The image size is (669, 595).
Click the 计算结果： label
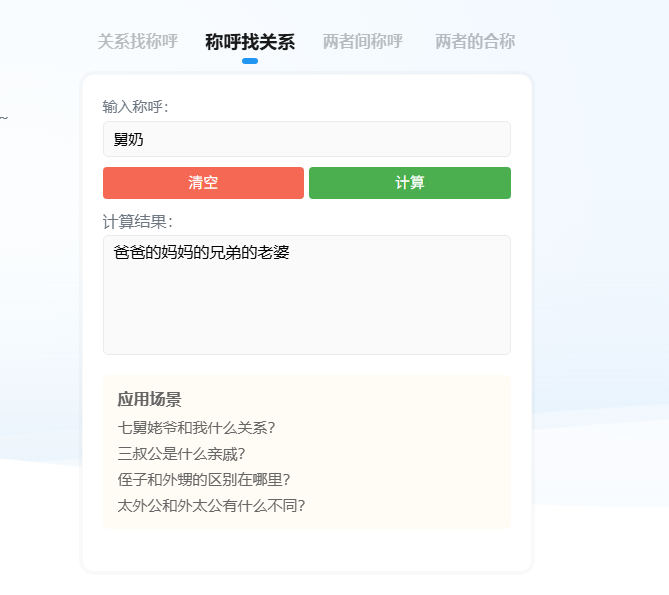pyautogui.click(x=138, y=222)
